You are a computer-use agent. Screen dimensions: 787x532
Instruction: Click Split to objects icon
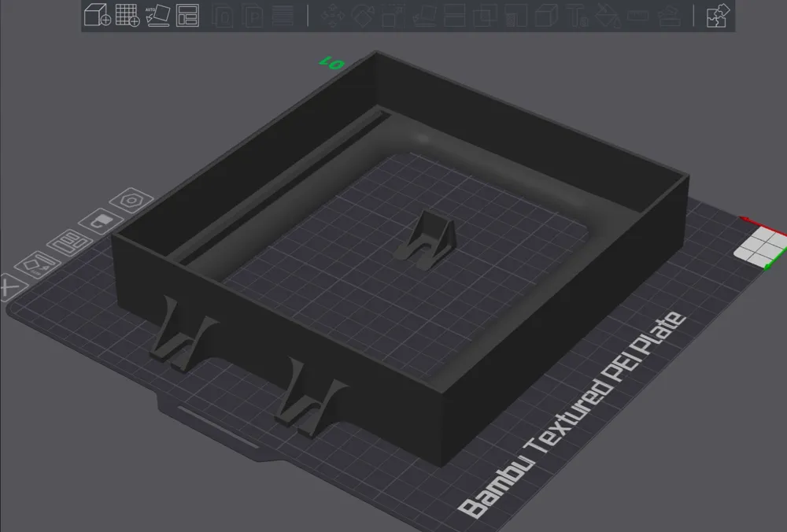click(223, 16)
